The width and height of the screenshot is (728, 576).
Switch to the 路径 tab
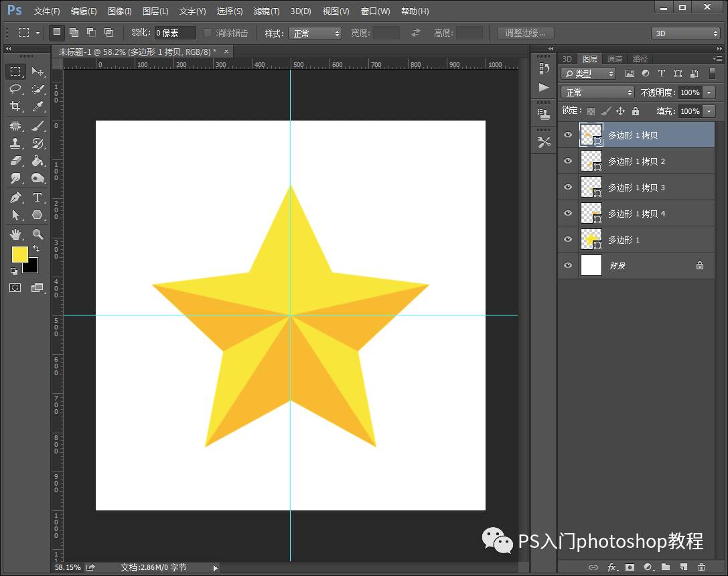pos(640,59)
